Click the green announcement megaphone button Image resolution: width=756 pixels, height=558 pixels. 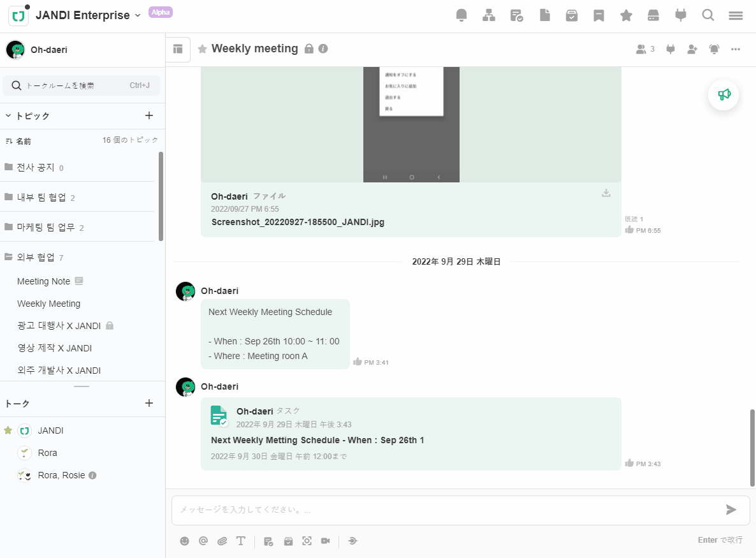pos(723,94)
